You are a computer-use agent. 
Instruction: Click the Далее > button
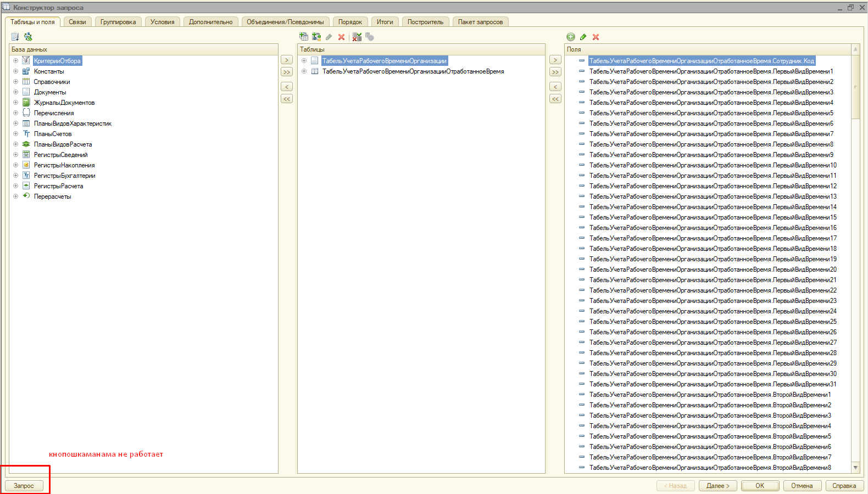coord(717,486)
